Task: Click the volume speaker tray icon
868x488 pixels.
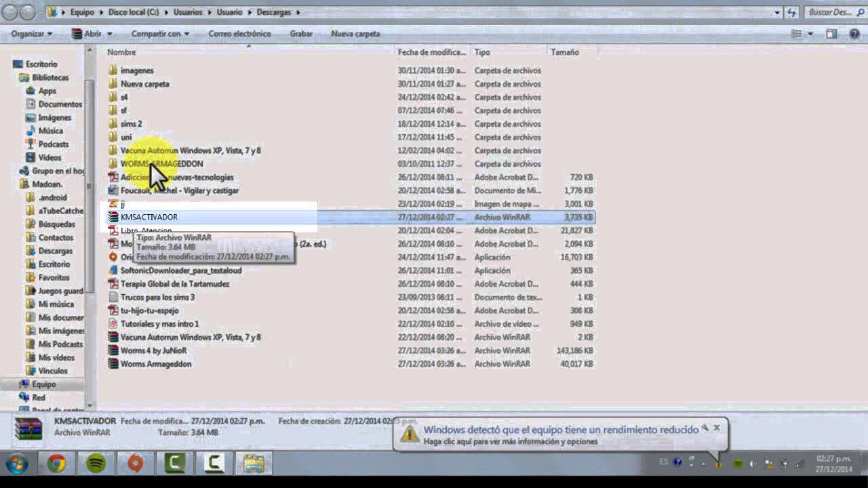Action: click(753, 464)
